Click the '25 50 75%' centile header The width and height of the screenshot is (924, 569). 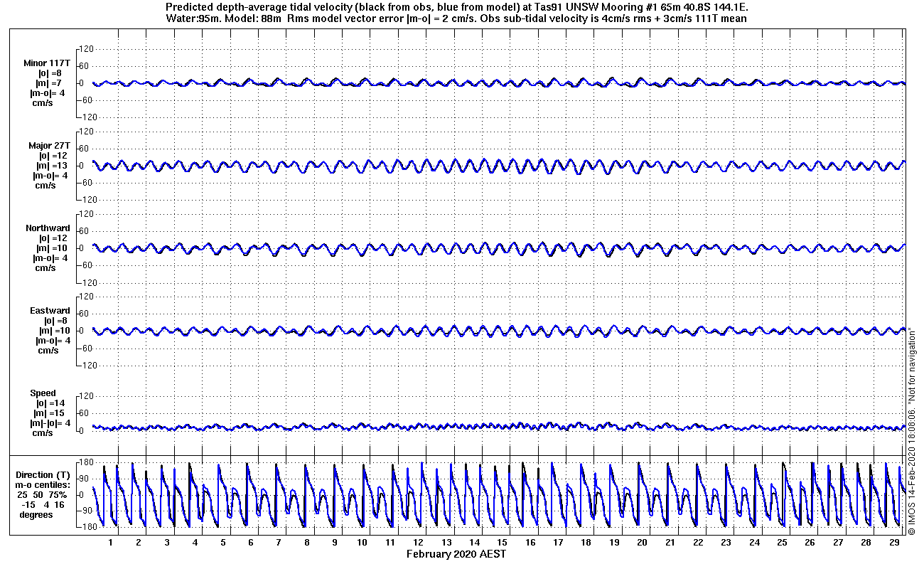click(43, 494)
